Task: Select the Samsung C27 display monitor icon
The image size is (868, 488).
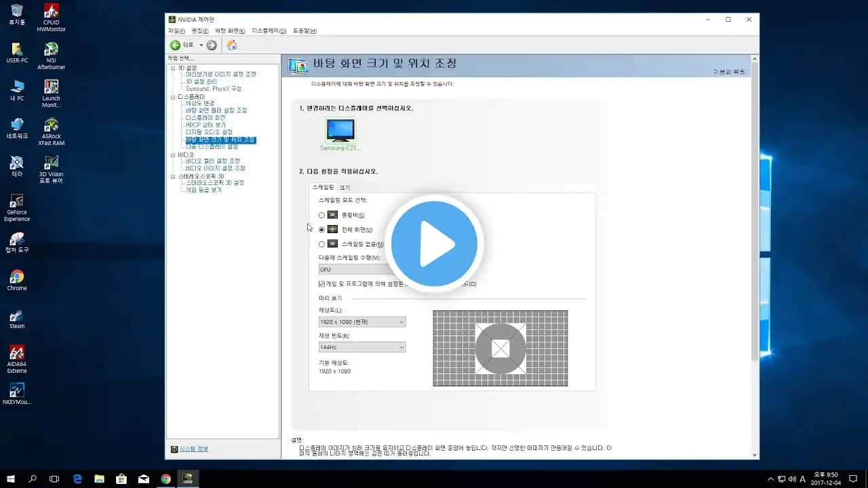Action: click(x=340, y=130)
